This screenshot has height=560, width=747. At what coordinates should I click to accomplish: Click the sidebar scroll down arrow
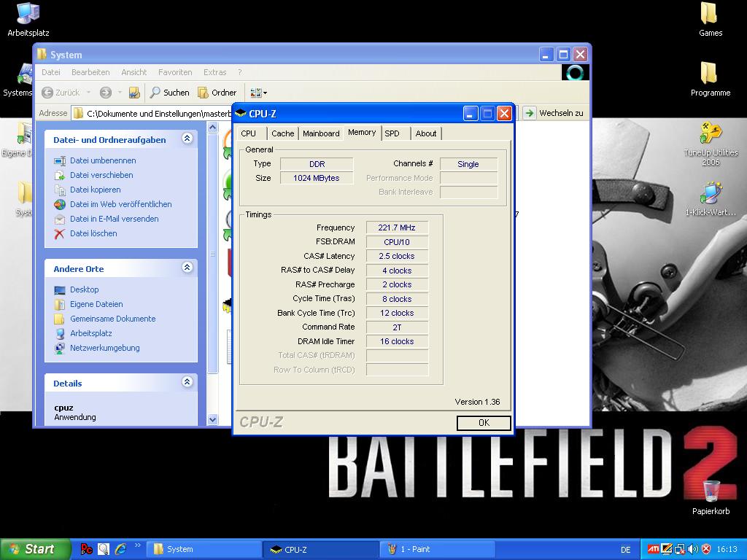point(212,419)
